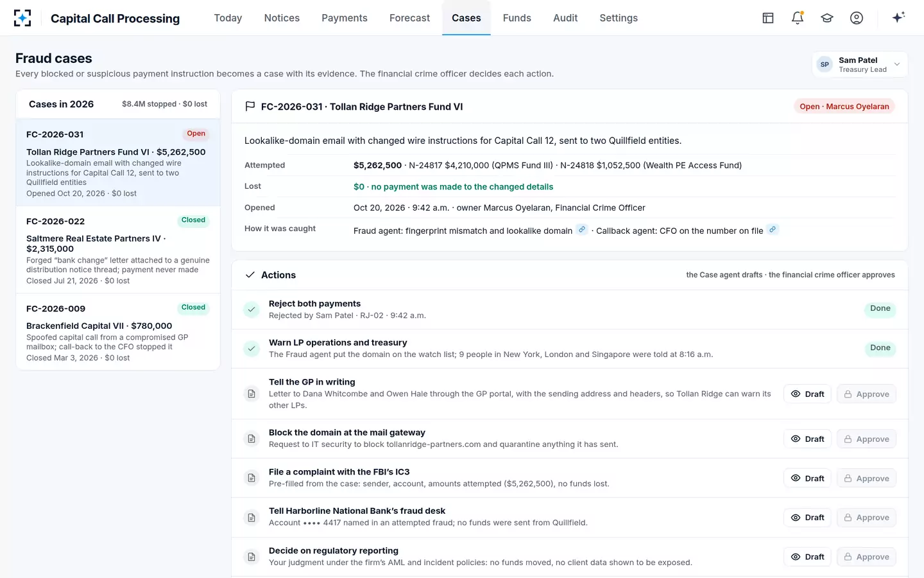Click the Done badge for Reject both payments
This screenshot has height=578, width=924.
click(880, 309)
